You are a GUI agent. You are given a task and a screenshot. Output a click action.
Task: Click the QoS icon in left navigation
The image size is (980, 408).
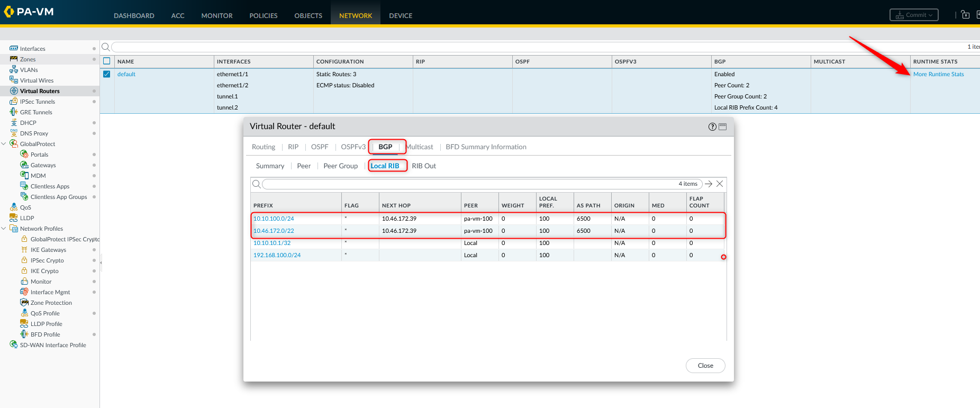point(14,207)
